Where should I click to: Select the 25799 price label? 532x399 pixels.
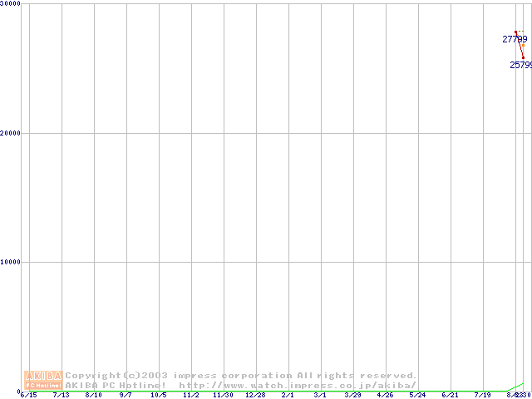(520, 64)
